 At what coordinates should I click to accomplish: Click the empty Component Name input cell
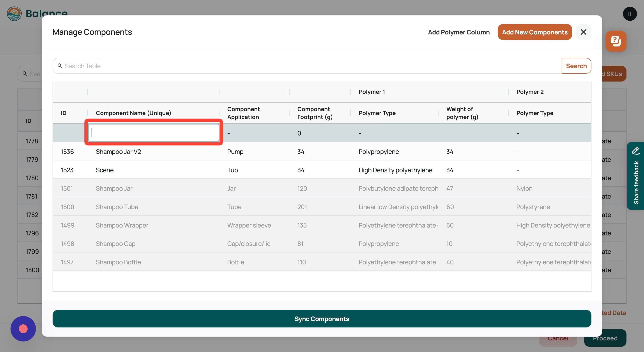[154, 133]
